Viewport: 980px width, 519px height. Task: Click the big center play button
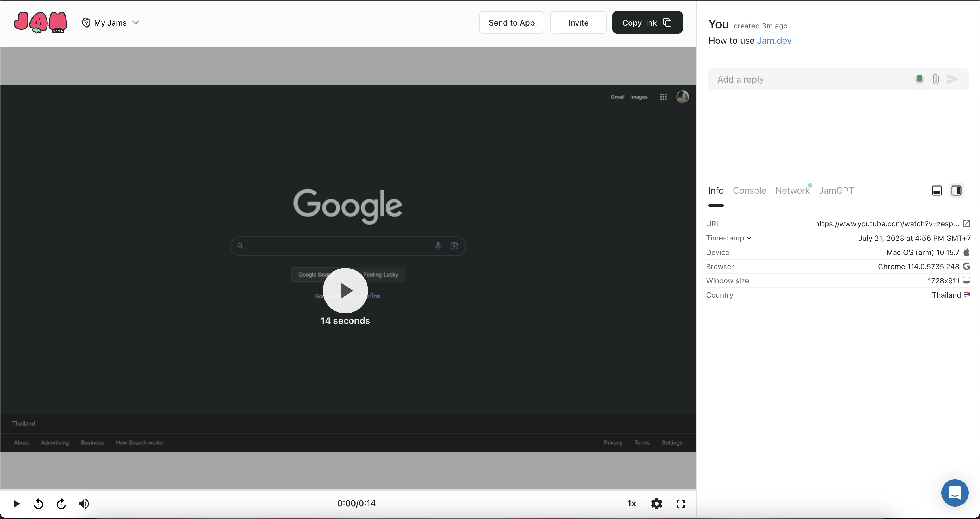345,290
